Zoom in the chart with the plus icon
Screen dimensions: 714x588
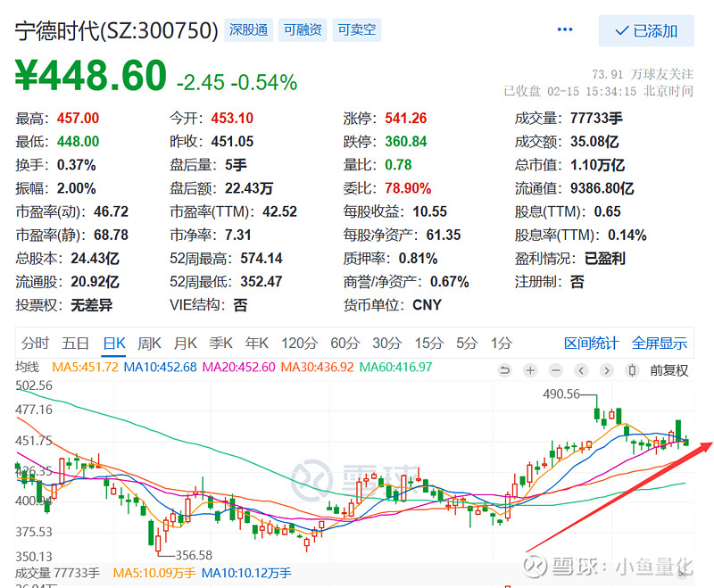point(530,370)
